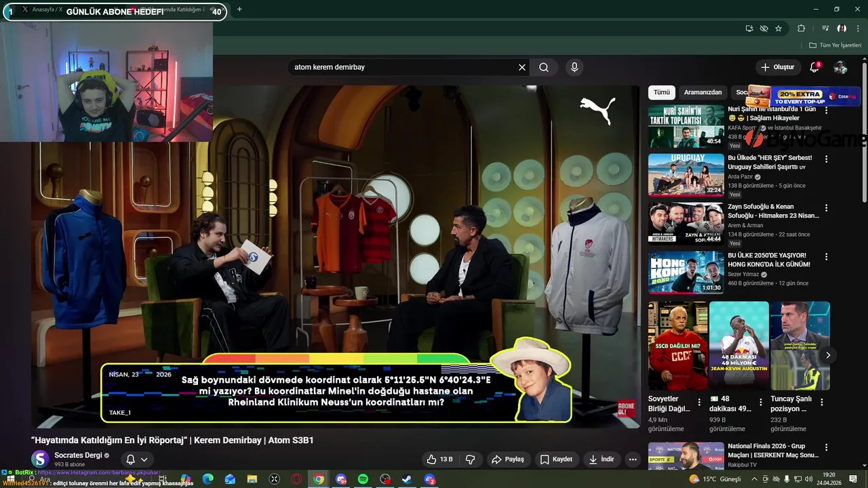Image resolution: width=868 pixels, height=488 pixels.
Task: Open Chrome from the taskbar
Action: tap(319, 479)
